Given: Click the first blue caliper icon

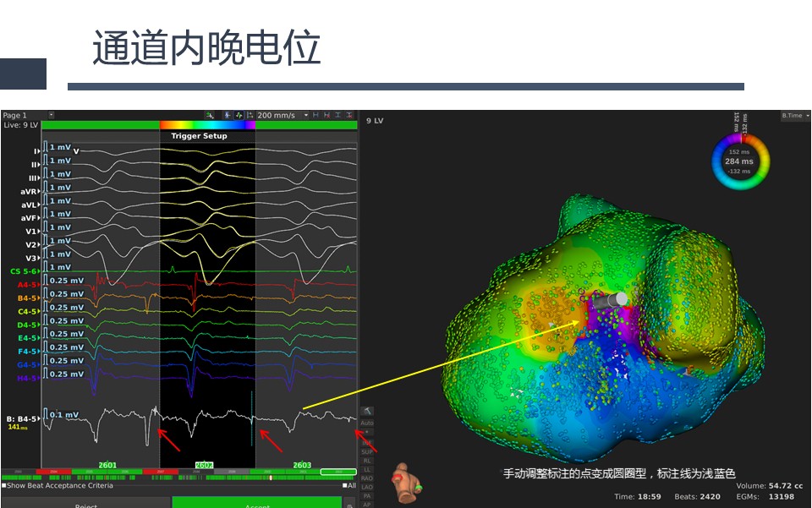Looking at the screenshot, I should (x=315, y=115).
